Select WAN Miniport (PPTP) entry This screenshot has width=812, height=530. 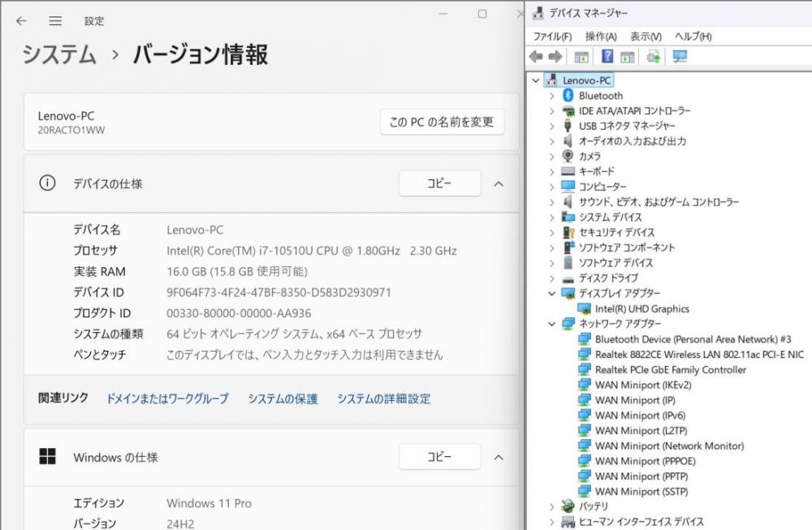pyautogui.click(x=641, y=476)
